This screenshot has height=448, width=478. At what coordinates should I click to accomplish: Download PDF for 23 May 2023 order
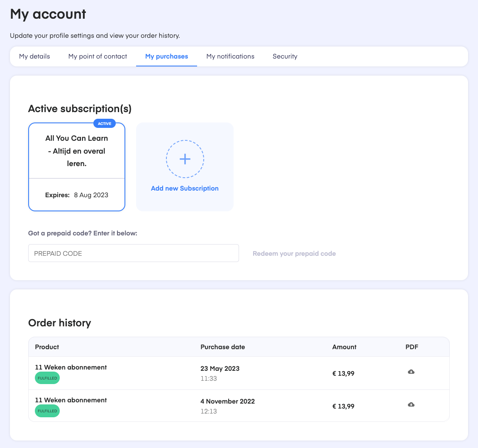coord(411,372)
